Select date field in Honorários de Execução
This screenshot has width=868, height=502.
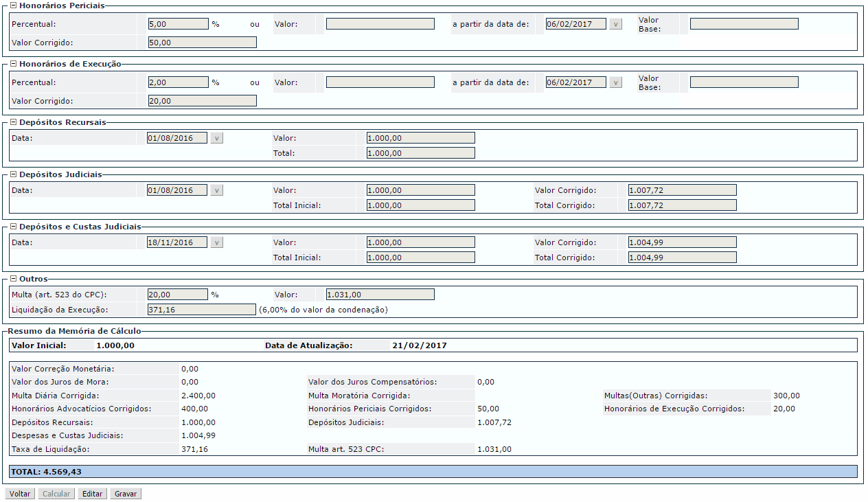pos(576,82)
